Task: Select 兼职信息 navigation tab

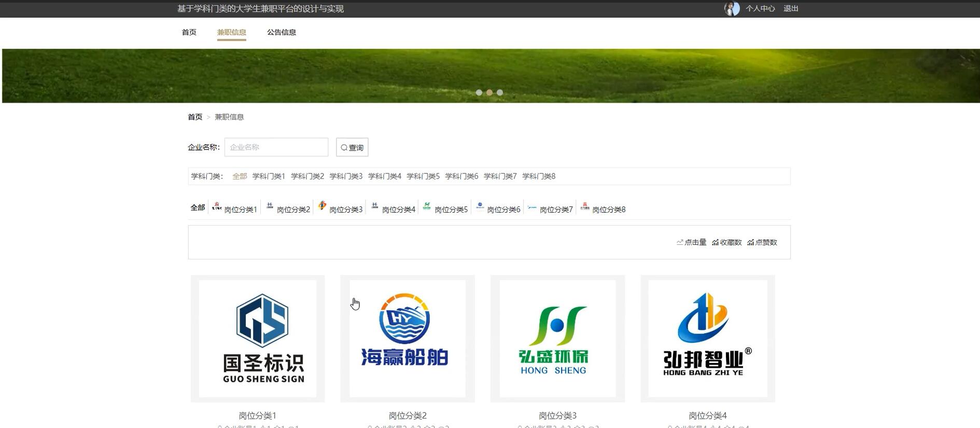Action: pos(232,32)
